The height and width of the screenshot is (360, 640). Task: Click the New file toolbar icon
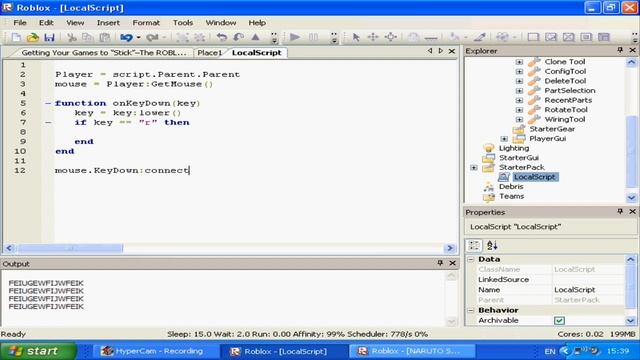tap(16, 38)
